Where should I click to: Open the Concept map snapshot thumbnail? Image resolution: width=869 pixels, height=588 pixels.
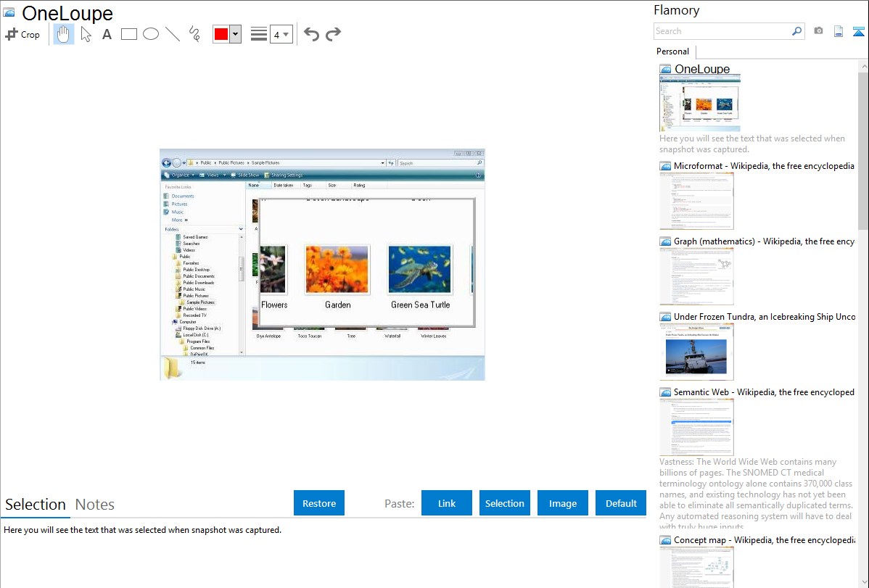696,568
